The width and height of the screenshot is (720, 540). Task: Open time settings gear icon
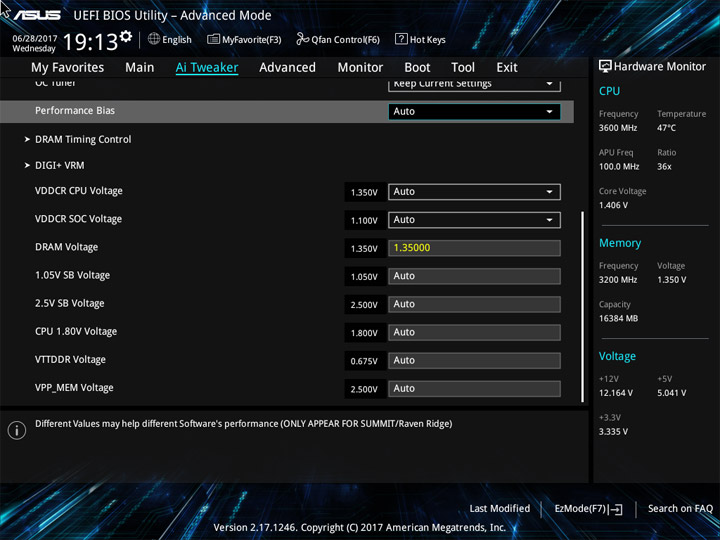pyautogui.click(x=126, y=36)
